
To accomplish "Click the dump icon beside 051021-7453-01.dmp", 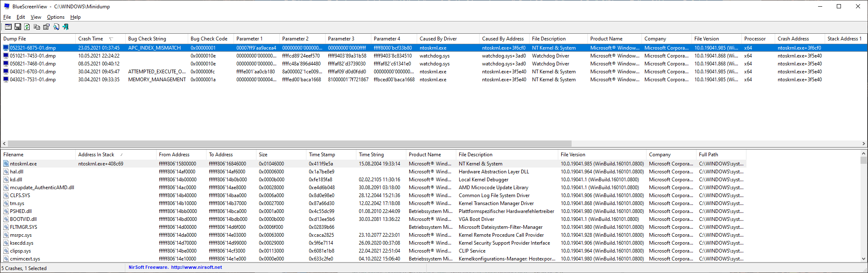I will coord(6,56).
